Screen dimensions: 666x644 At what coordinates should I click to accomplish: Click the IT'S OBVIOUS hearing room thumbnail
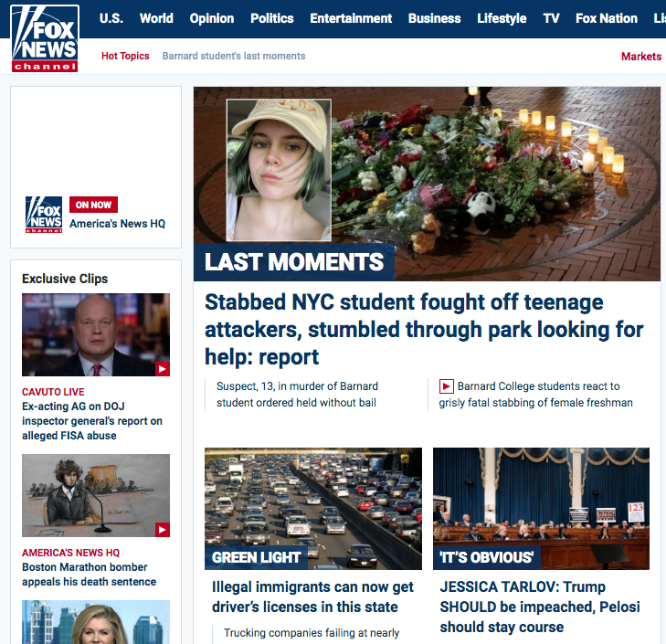click(541, 509)
